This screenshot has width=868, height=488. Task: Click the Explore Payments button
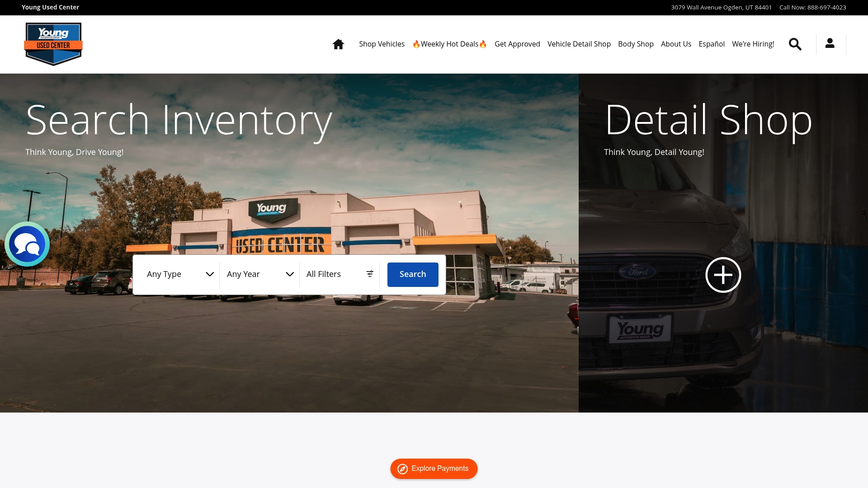(434, 469)
